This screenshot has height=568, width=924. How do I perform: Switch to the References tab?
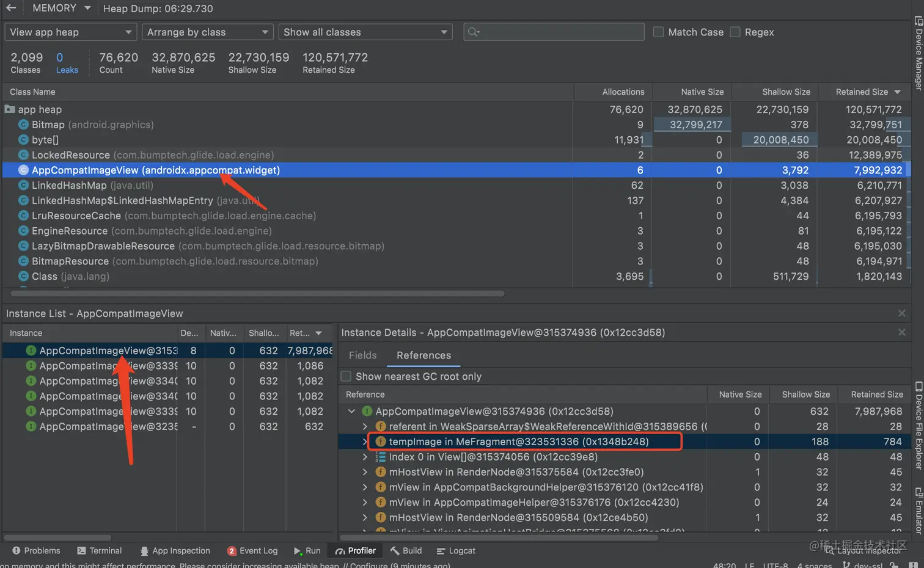(x=424, y=355)
